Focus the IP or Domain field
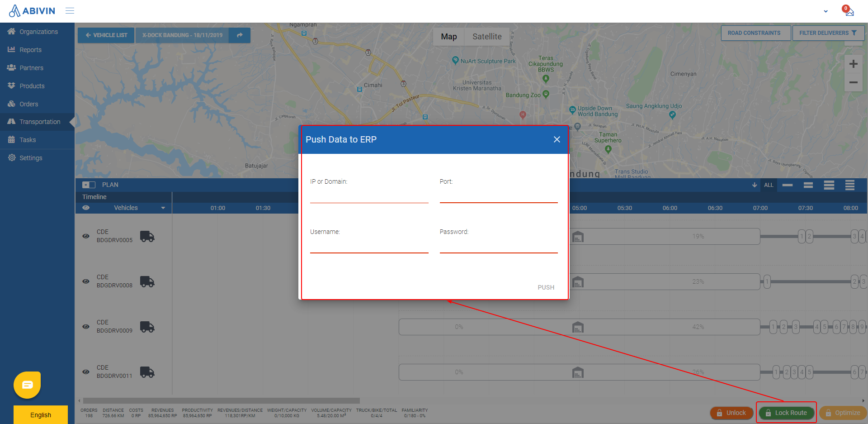Screen dimensions: 868x424 pos(369,195)
